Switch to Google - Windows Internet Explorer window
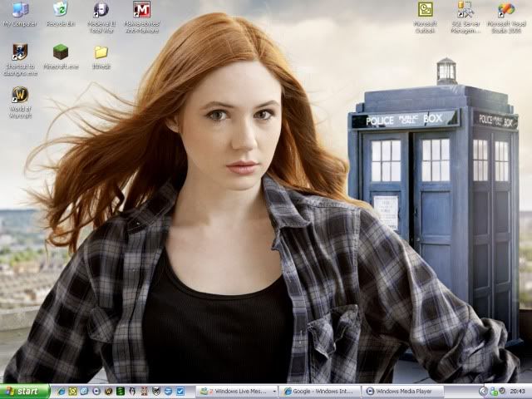 coord(320,392)
